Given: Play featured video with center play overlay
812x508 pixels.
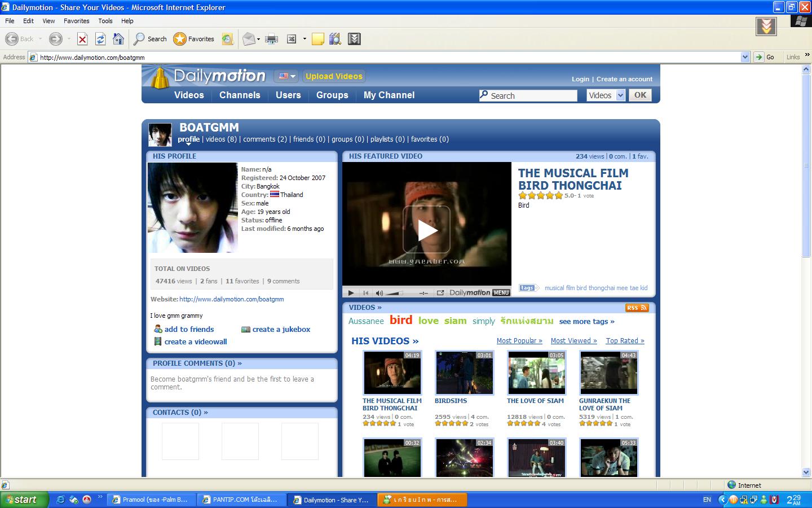Looking at the screenshot, I should [x=426, y=229].
